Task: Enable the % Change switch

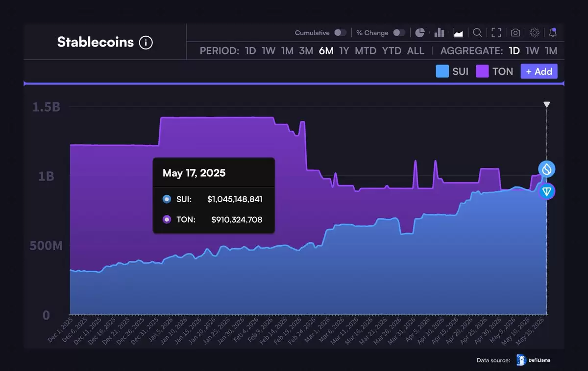Action: click(x=399, y=33)
